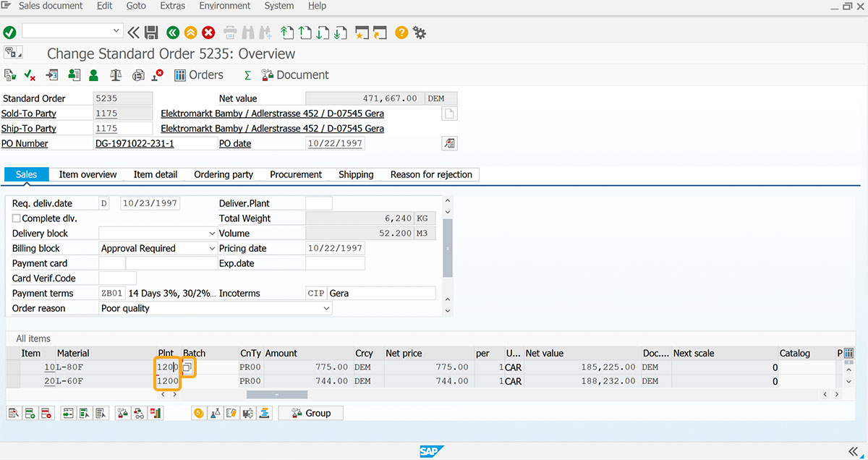Viewport: 868px width, 460px height.
Task: Open the command field dropdown
Action: 116,31
